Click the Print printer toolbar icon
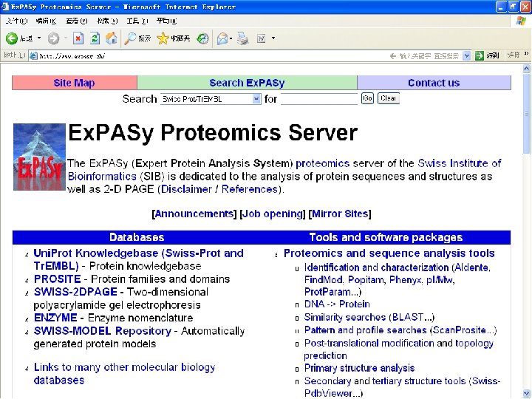Image resolution: width=532 pixels, height=399 pixels. tap(242, 38)
